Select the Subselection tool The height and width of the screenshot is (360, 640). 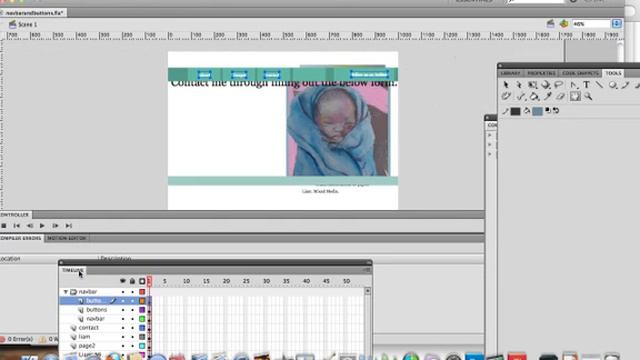[519, 84]
